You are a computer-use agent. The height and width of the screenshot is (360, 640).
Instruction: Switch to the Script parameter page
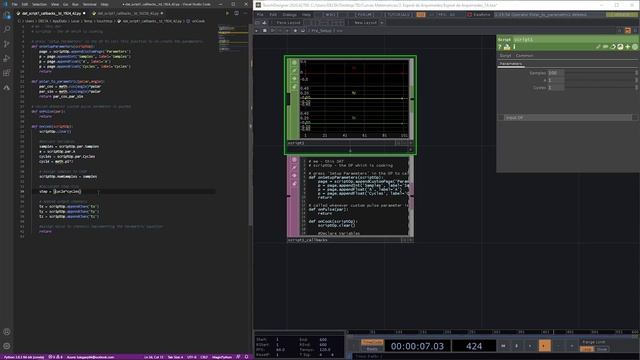tap(505, 56)
